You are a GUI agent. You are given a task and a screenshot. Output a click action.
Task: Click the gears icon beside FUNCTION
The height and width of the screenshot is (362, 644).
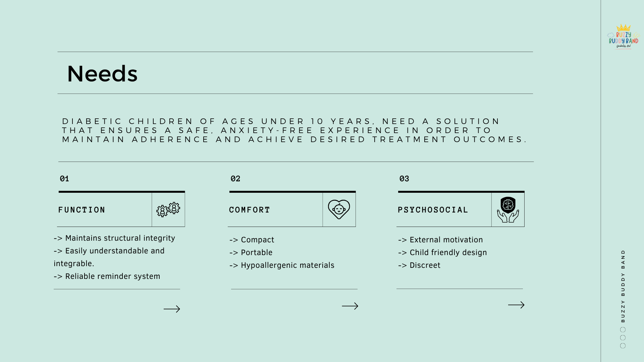(168, 209)
